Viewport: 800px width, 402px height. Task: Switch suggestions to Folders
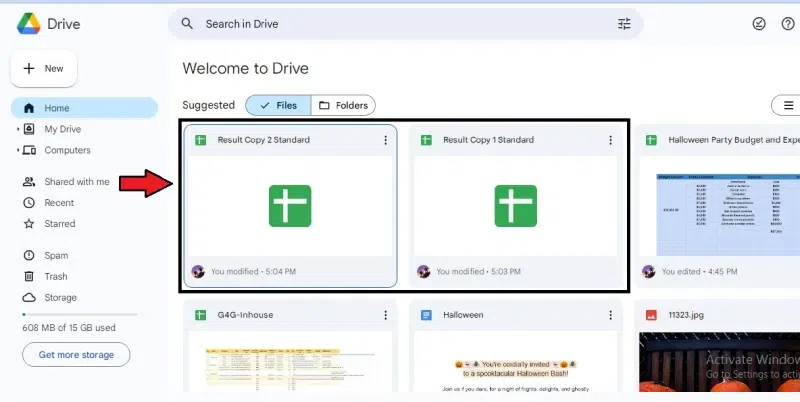[x=343, y=105]
